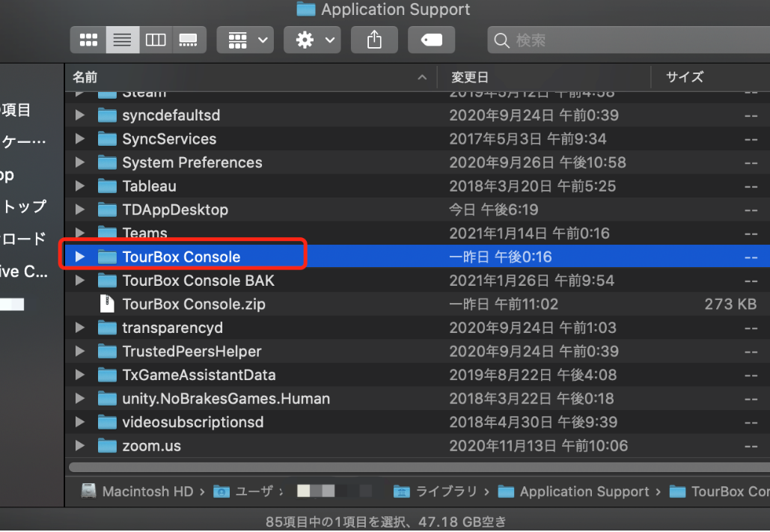Click the Edit Tags toolbar button
The image size is (770, 532).
(x=432, y=40)
